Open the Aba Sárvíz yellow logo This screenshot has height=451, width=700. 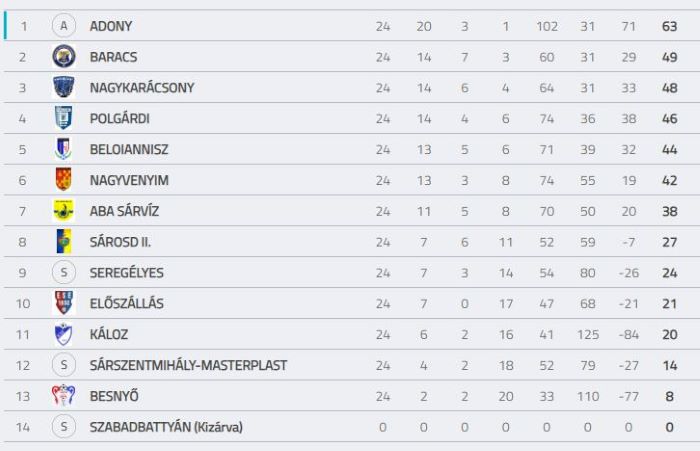click(x=63, y=211)
